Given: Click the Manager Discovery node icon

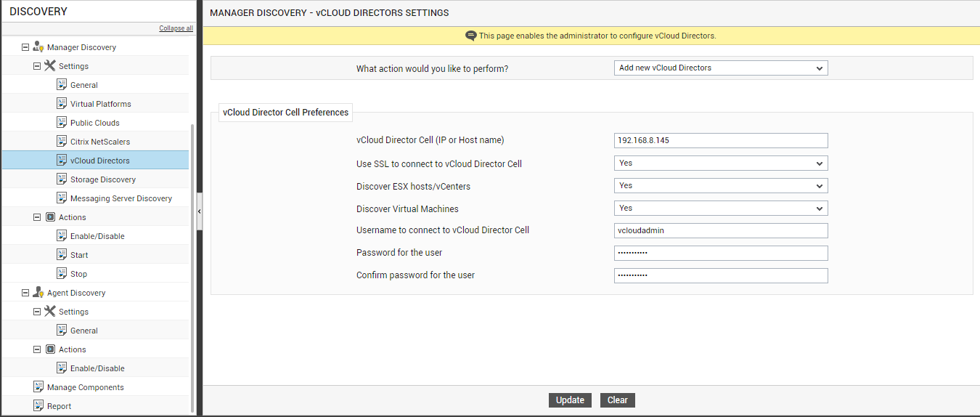Looking at the screenshot, I should coord(38,46).
